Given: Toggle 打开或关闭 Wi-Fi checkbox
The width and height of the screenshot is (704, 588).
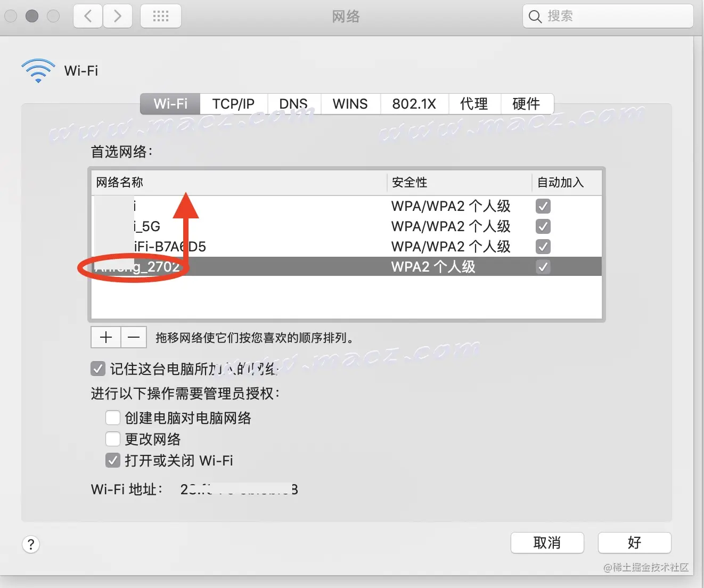Looking at the screenshot, I should 112,460.
